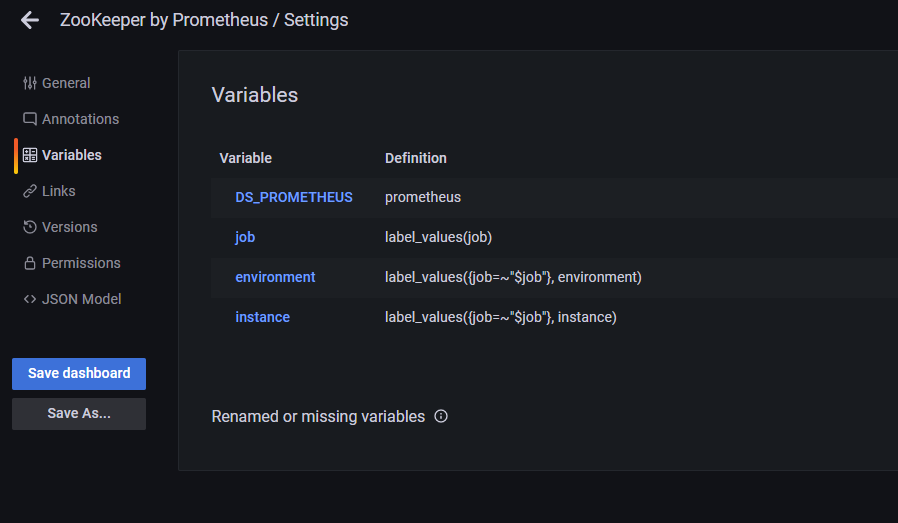Switch to the Annotations section

click(80, 119)
